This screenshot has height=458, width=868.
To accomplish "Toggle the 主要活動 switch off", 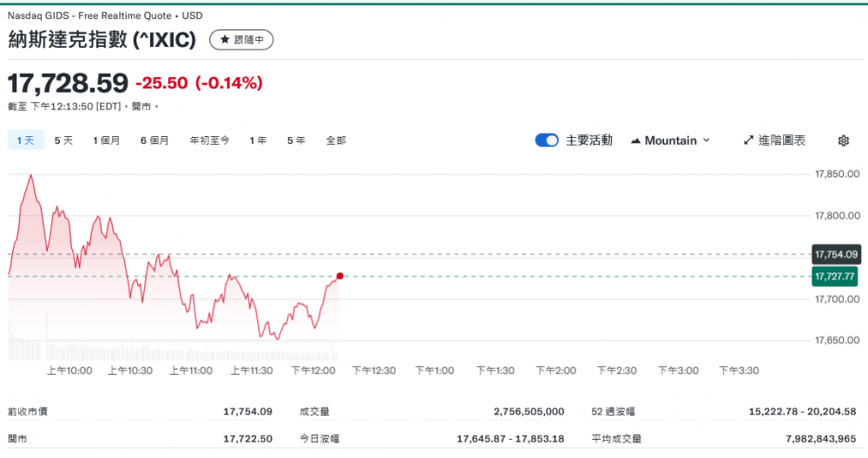I will [x=547, y=141].
